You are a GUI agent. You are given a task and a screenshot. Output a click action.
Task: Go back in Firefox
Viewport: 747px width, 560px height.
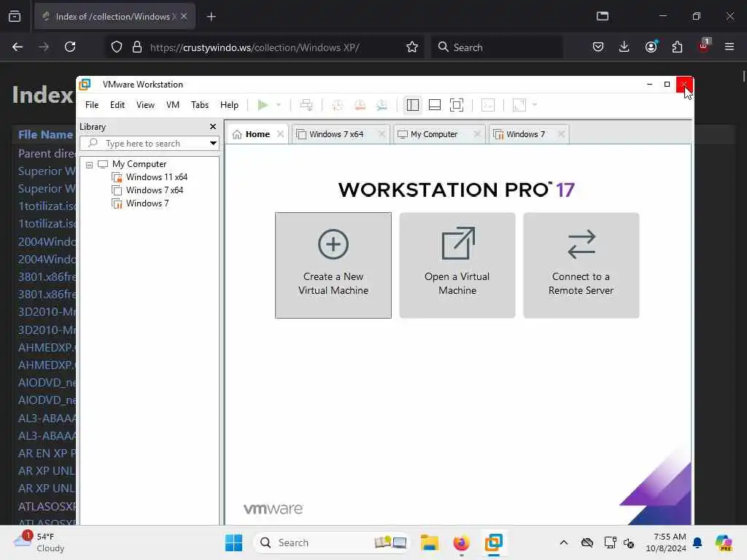(18, 47)
